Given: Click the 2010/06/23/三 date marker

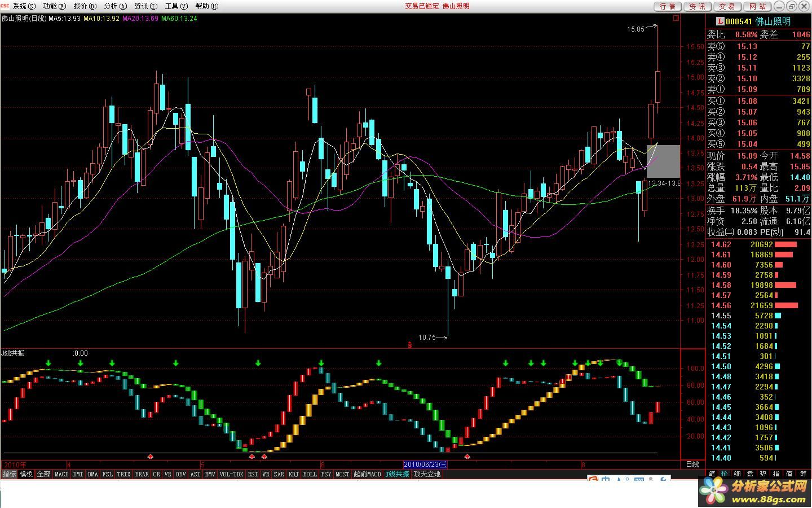Looking at the screenshot, I should [426, 465].
